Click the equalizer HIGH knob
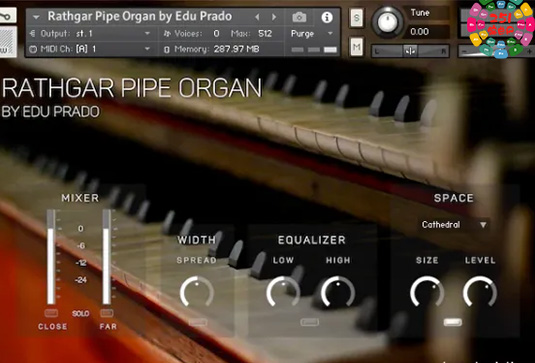Screen dimensions: 535x363 click(338, 292)
